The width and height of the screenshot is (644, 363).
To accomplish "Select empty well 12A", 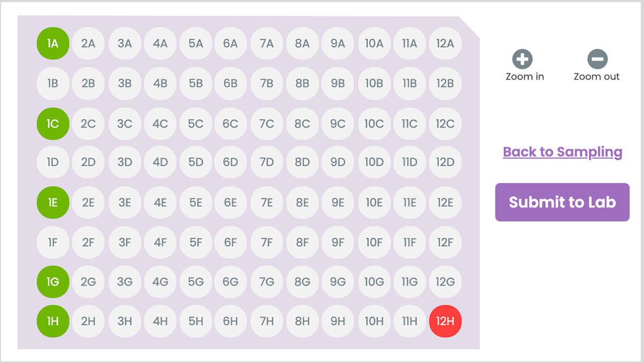I will [x=445, y=43].
